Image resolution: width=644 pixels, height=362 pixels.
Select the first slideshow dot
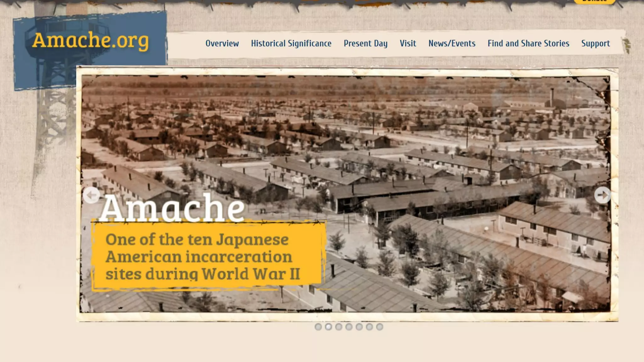[x=318, y=327]
